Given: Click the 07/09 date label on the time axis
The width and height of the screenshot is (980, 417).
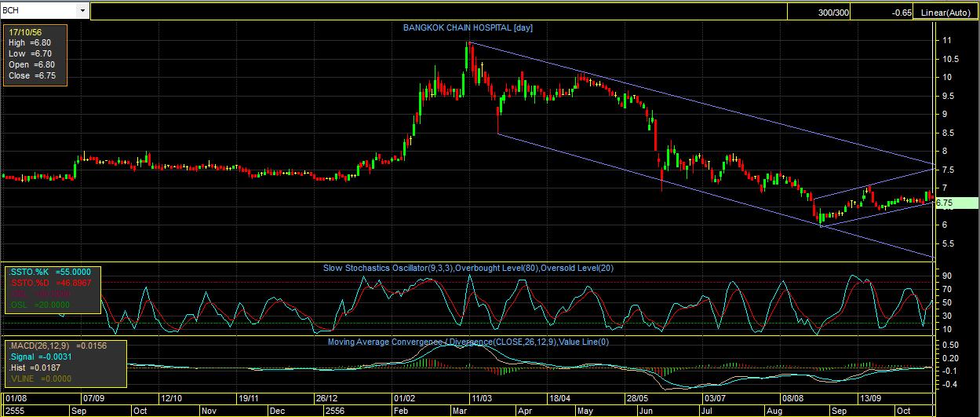Looking at the screenshot, I should pos(94,400).
